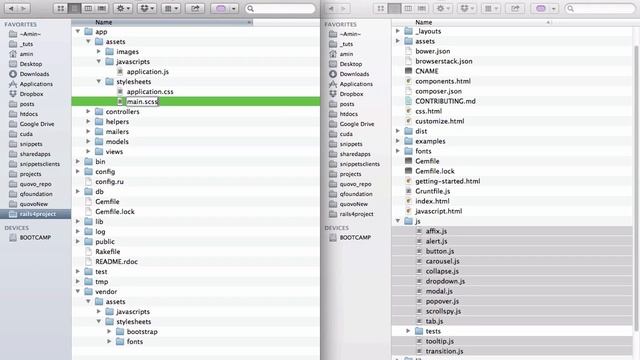Select bower.json in right window
Viewport: 640px width, 360px height.
coord(433,51)
